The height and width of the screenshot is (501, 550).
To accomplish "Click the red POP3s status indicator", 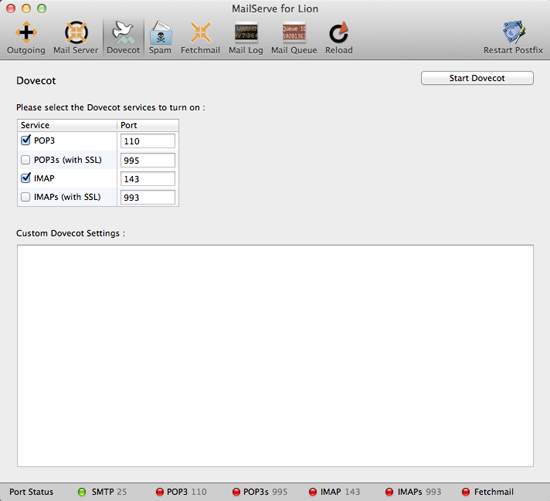I will coord(236,492).
